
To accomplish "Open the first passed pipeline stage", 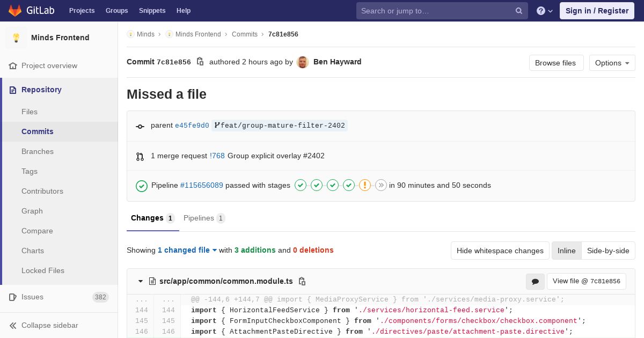I will coord(301,185).
